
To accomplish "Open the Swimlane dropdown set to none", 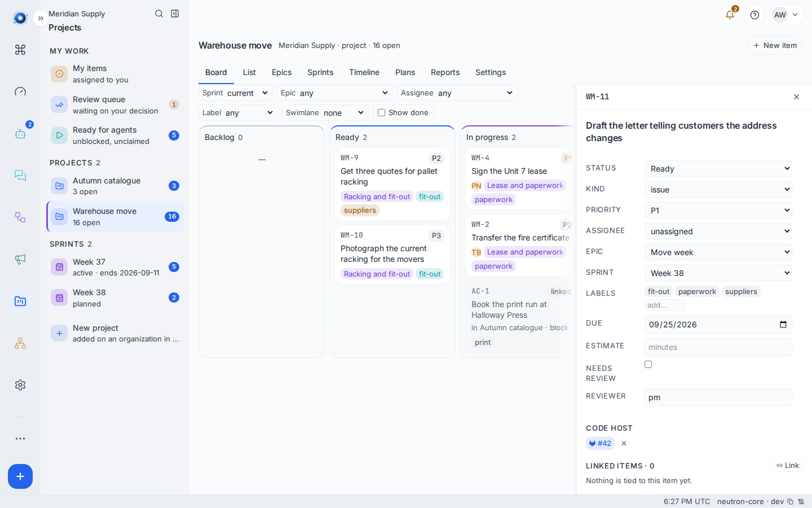I will coord(325,113).
